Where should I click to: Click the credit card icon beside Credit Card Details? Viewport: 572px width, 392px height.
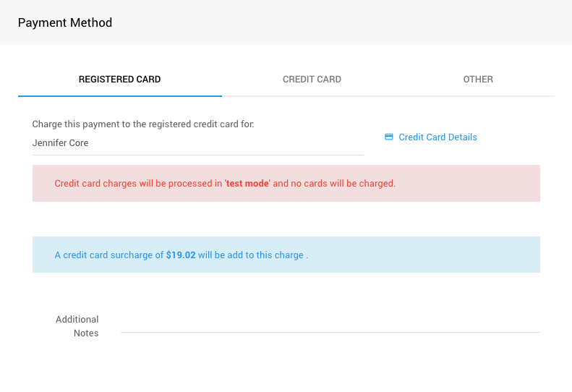tap(388, 137)
